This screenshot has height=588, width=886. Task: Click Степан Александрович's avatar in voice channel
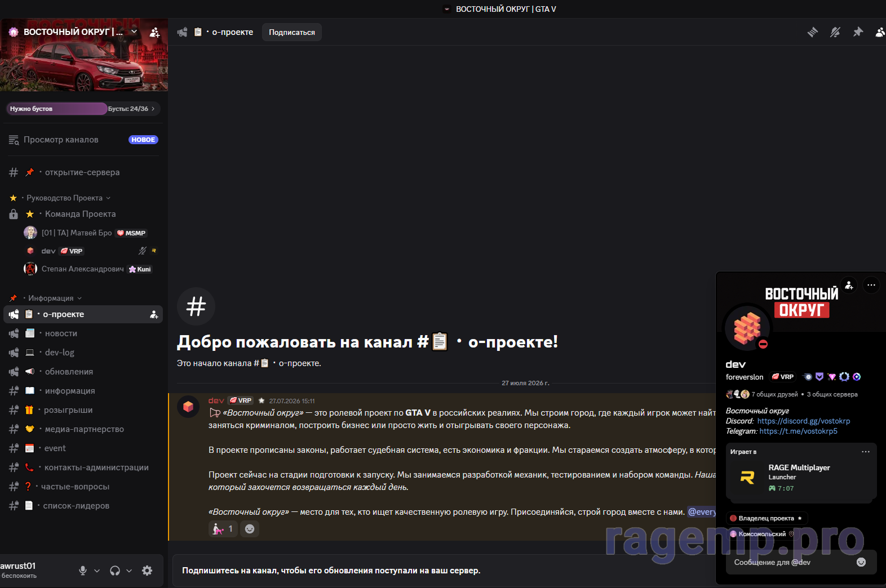point(30,269)
